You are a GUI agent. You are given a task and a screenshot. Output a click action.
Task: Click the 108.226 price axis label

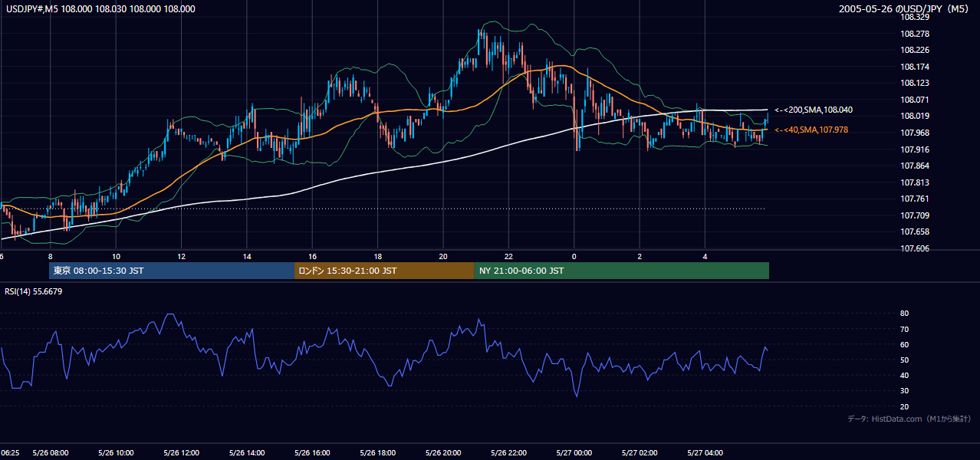click(x=916, y=51)
